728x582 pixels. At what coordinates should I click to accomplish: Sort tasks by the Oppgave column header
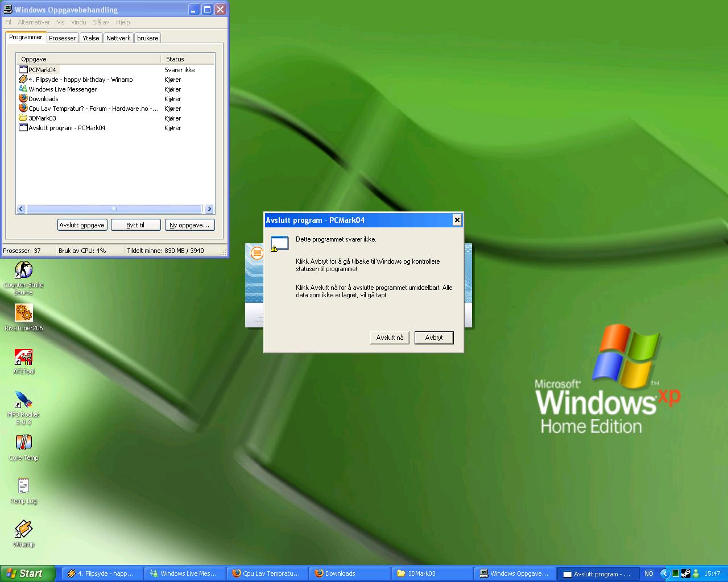tap(89, 59)
